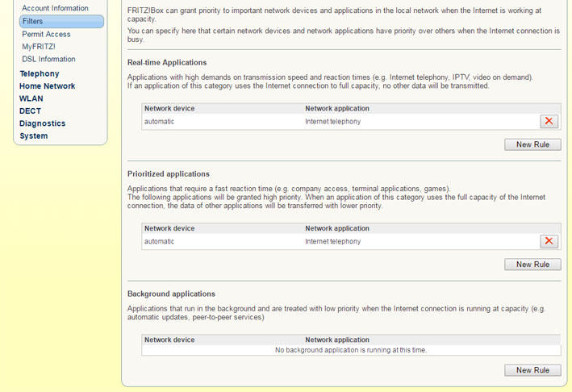Open the DECT menu
Image resolution: width=572 pixels, height=392 pixels.
(x=31, y=111)
